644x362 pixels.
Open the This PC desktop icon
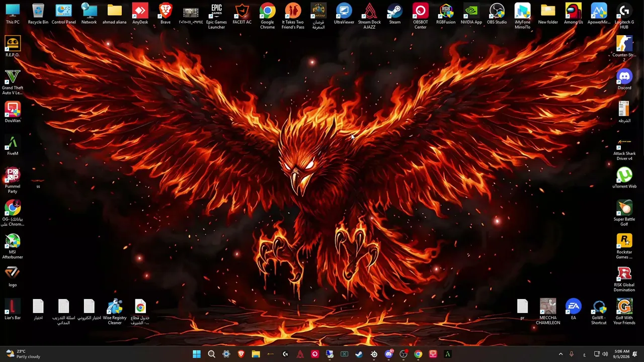point(13,14)
